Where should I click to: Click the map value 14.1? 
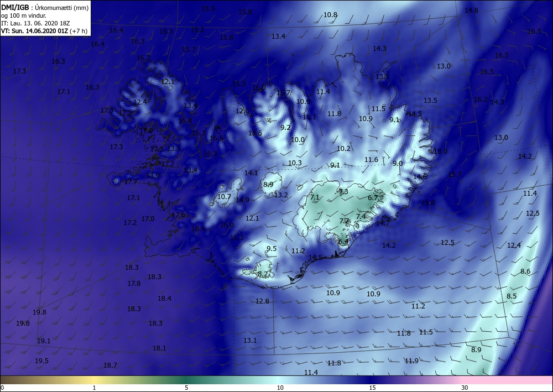tap(251, 173)
